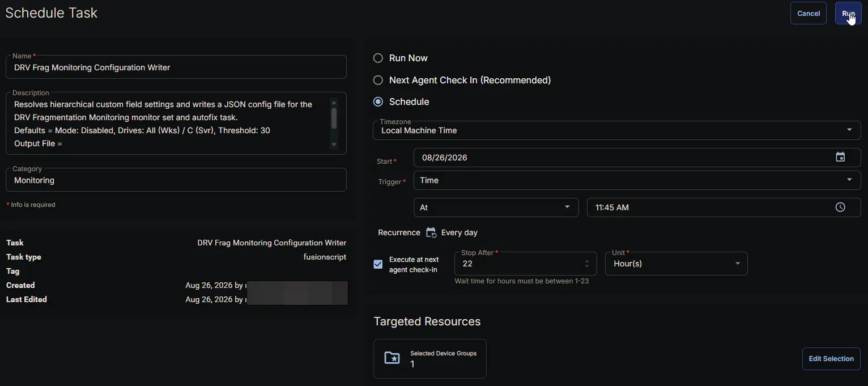Click the Cancel button

pos(809,14)
